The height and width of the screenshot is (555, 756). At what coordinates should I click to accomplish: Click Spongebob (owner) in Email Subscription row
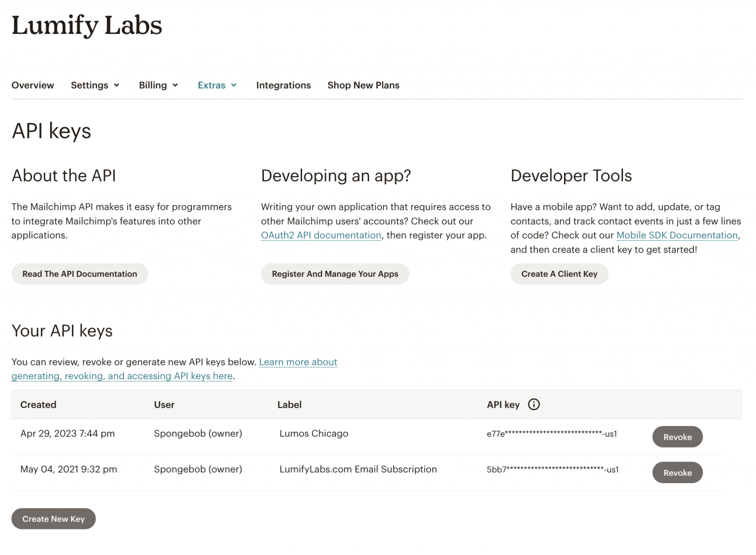coord(198,469)
